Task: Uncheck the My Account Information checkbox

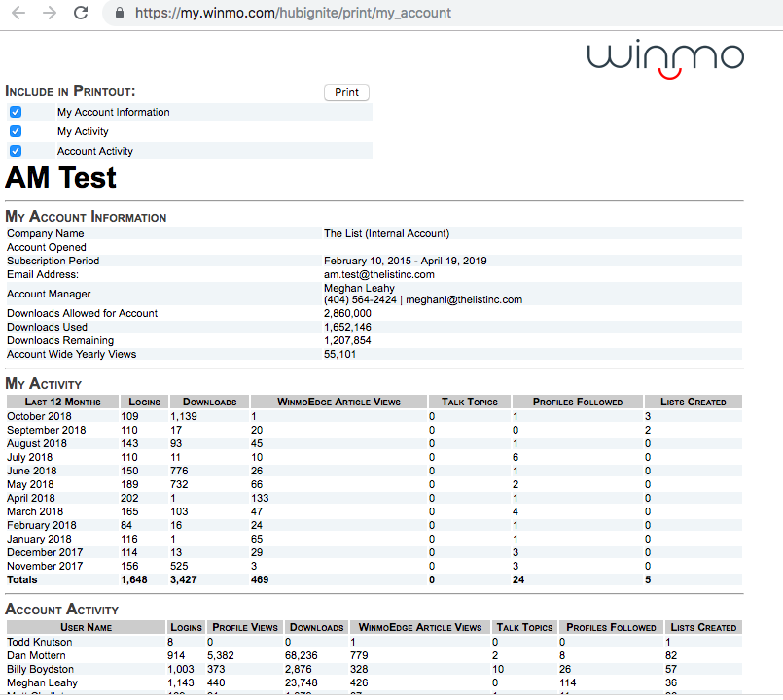Action: point(16,112)
